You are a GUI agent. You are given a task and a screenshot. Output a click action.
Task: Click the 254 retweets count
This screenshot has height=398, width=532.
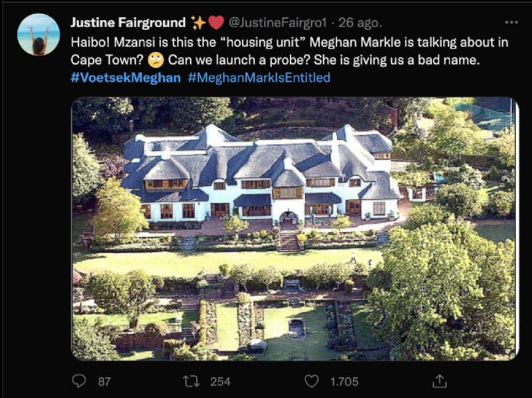(x=220, y=381)
